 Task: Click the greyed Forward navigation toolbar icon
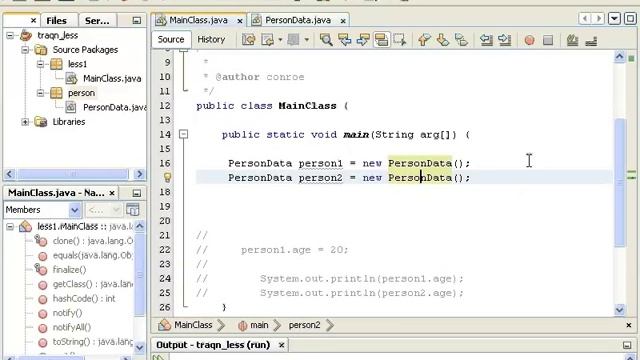293,40
